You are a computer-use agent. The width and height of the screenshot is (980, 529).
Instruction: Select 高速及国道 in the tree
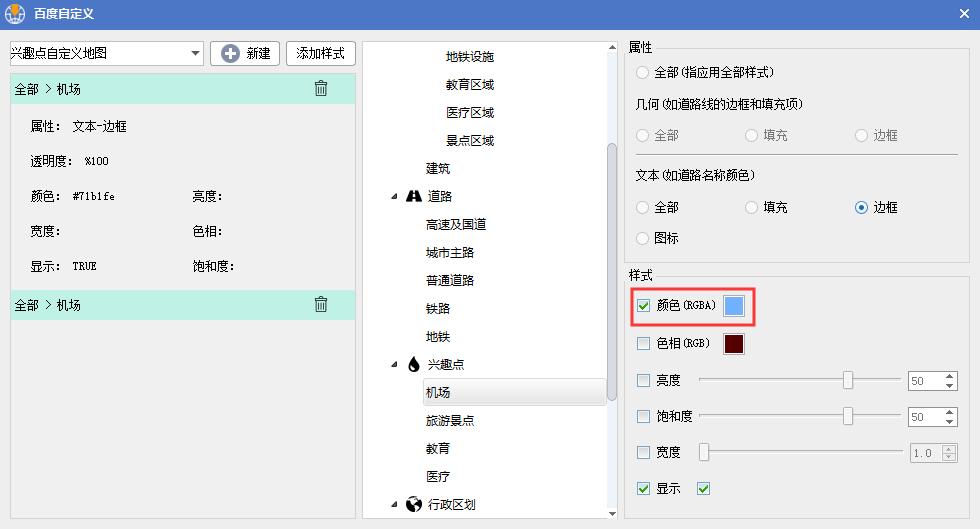456,224
